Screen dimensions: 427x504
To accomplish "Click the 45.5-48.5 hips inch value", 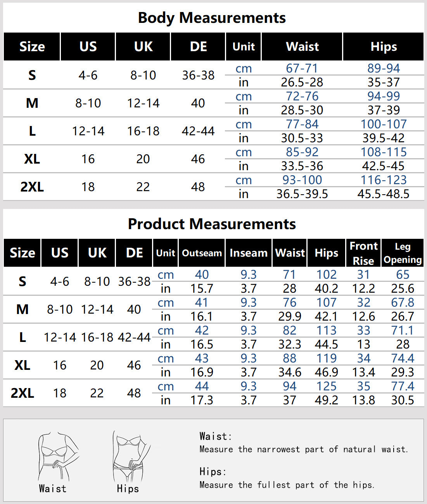I will 383,194.
